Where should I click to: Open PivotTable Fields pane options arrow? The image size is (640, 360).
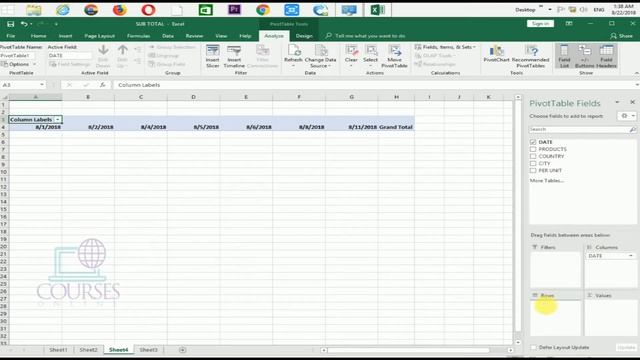click(617, 102)
